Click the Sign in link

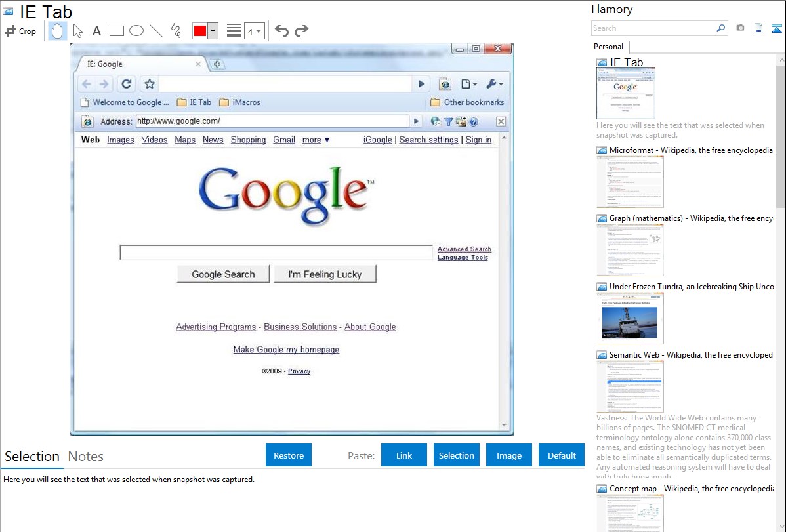pyautogui.click(x=478, y=140)
